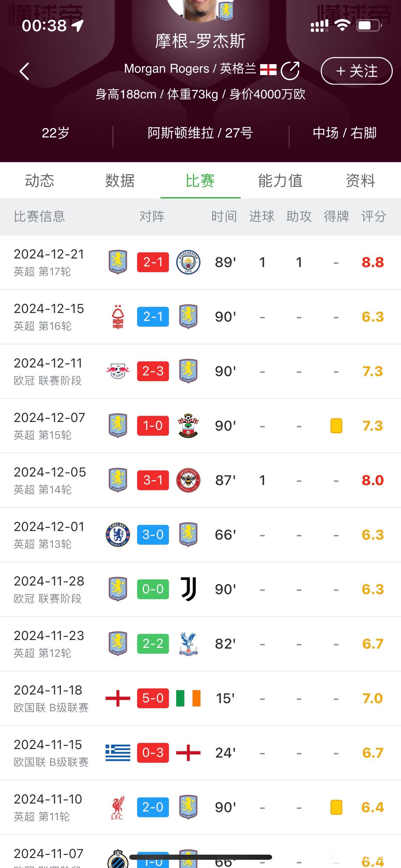Tap the Crystal Palace club crest
The height and width of the screenshot is (868, 401).
pos(188,643)
